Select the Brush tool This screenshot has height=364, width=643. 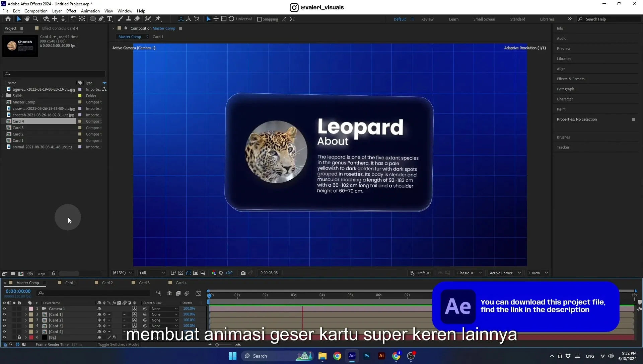click(x=120, y=19)
